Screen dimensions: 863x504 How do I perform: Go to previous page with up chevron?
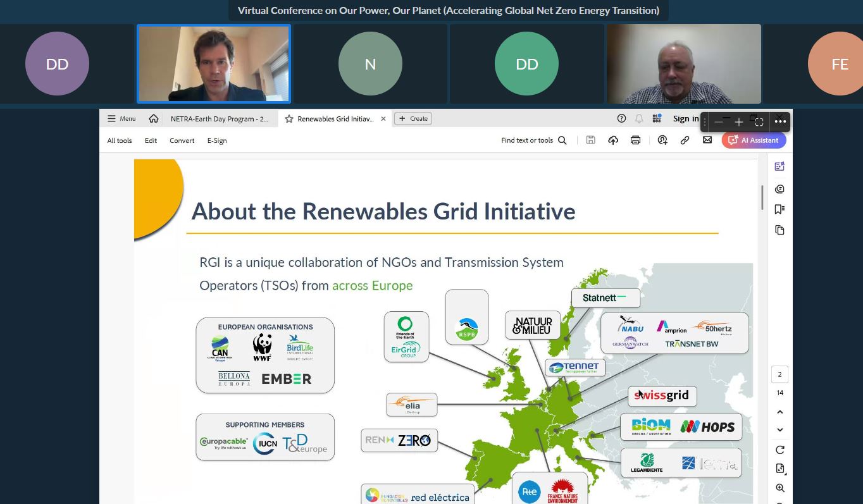(779, 412)
